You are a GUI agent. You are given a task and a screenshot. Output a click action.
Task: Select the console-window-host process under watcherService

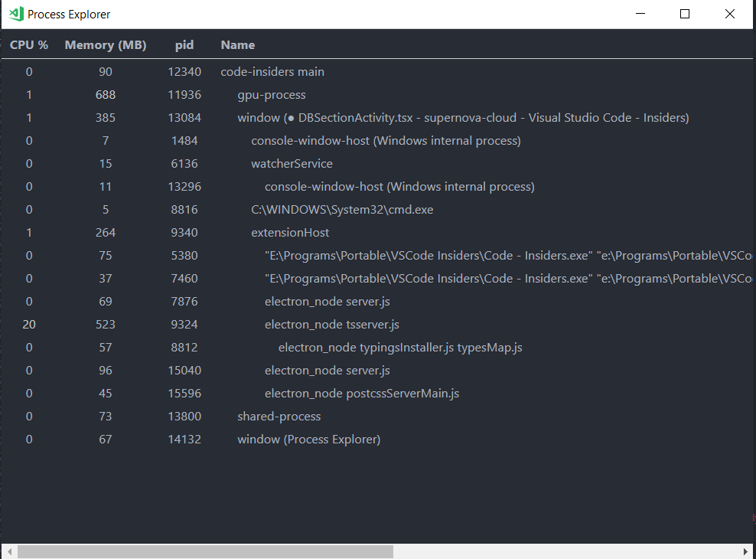(x=398, y=186)
